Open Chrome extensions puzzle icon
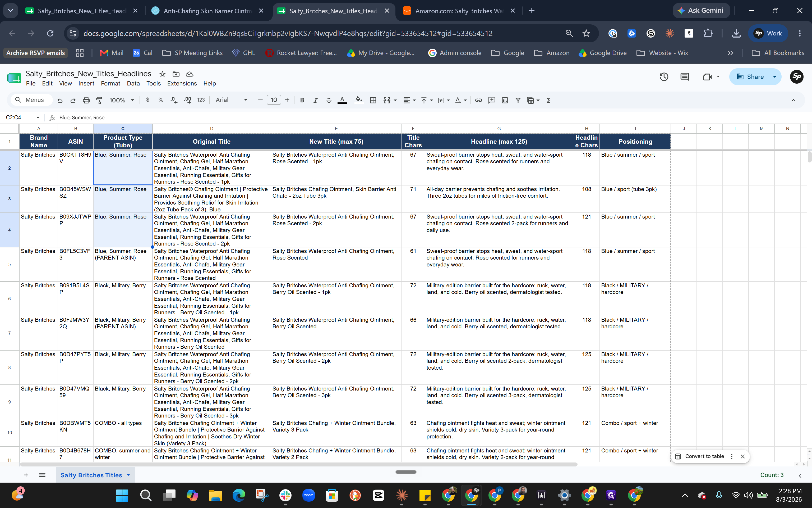Image resolution: width=812 pixels, height=508 pixels. pos(708,33)
